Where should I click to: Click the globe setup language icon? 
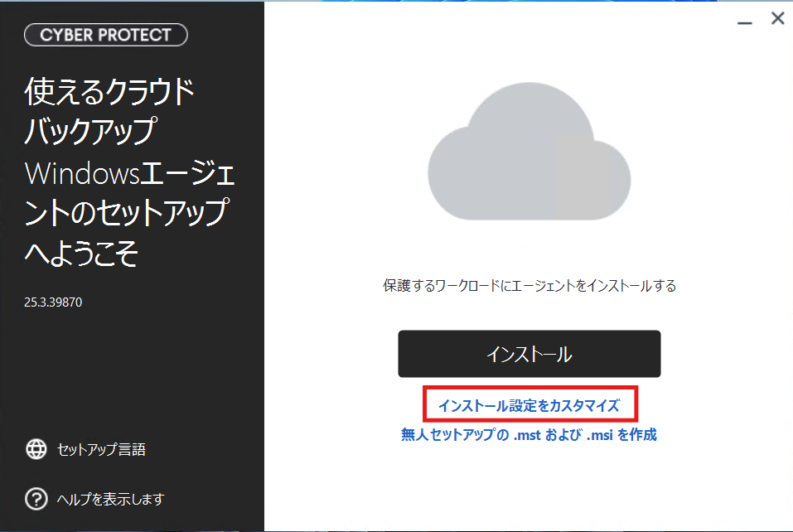pyautogui.click(x=36, y=449)
